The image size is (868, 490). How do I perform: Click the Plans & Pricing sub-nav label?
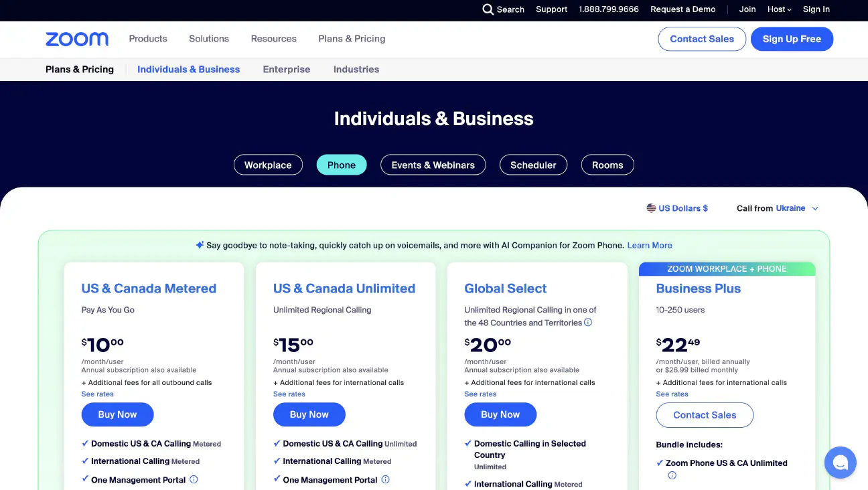pos(80,69)
